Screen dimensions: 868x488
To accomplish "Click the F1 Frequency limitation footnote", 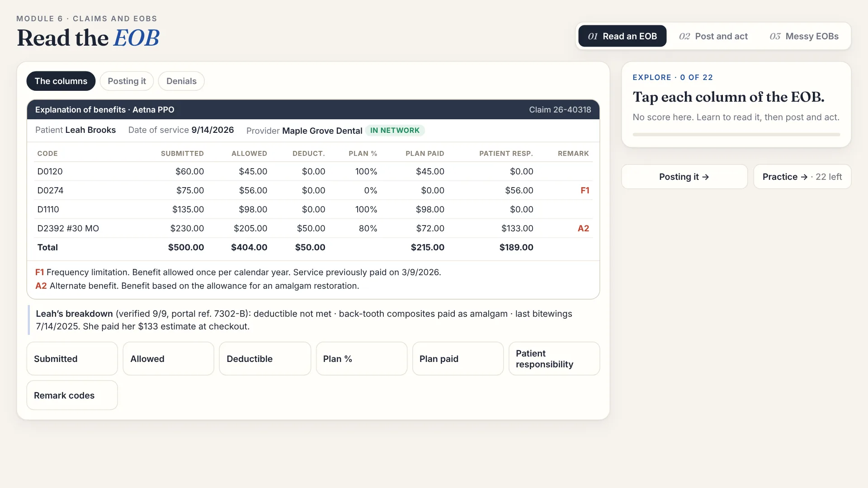I will (x=238, y=272).
